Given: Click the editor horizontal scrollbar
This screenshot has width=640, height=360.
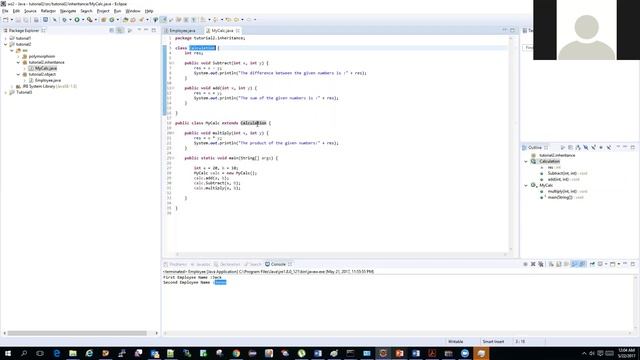Looking at the screenshot, I should (341, 254).
